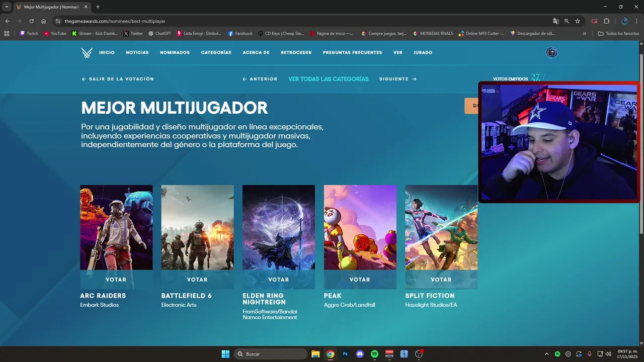The height and width of the screenshot is (362, 644).
Task: Click SALIR DE LA VOTACIÓN link
Action: (x=118, y=79)
